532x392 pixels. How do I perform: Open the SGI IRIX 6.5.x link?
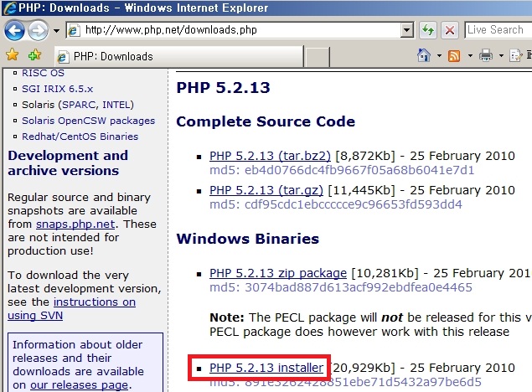click(57, 89)
